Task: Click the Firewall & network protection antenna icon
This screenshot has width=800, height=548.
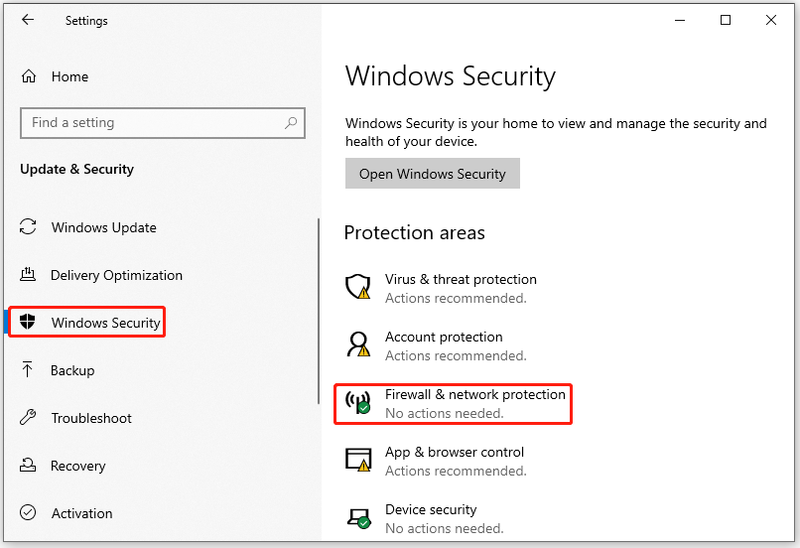Action: [x=358, y=402]
